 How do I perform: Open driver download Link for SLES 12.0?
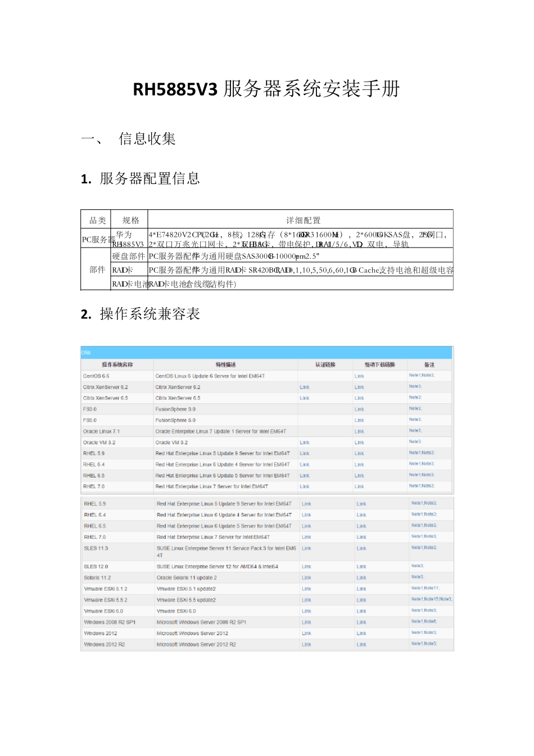[361, 566]
